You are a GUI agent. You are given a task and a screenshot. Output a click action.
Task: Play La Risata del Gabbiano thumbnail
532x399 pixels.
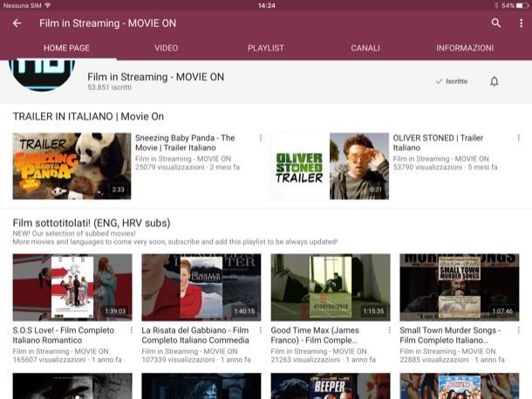[x=201, y=287]
